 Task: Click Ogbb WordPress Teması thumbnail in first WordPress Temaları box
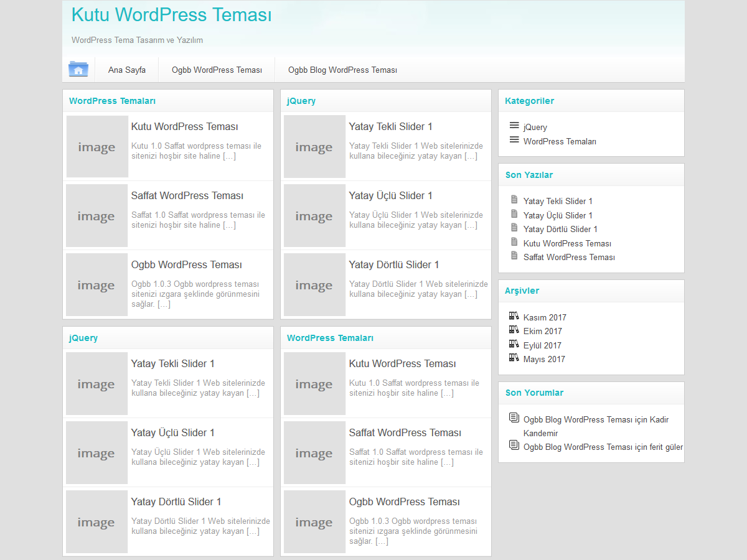click(x=96, y=285)
